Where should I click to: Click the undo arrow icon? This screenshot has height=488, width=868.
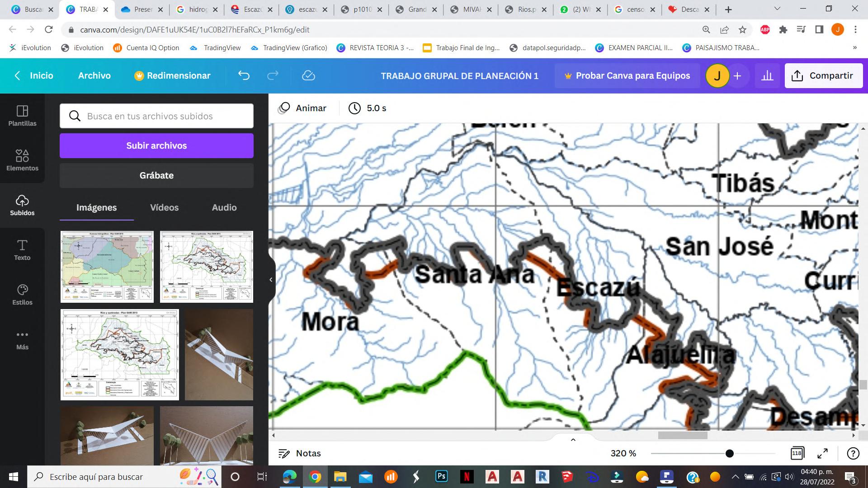[x=244, y=75]
